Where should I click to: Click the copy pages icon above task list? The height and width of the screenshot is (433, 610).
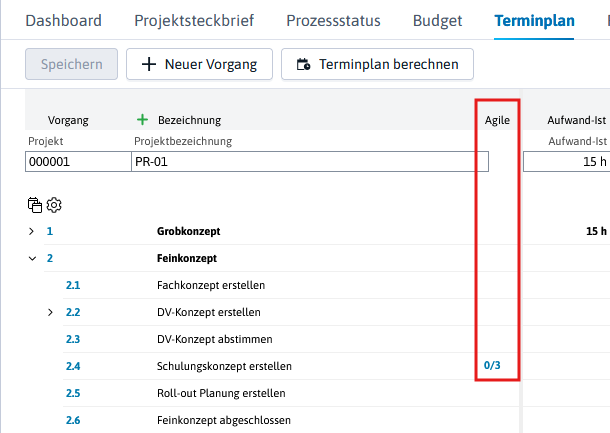[x=35, y=205]
